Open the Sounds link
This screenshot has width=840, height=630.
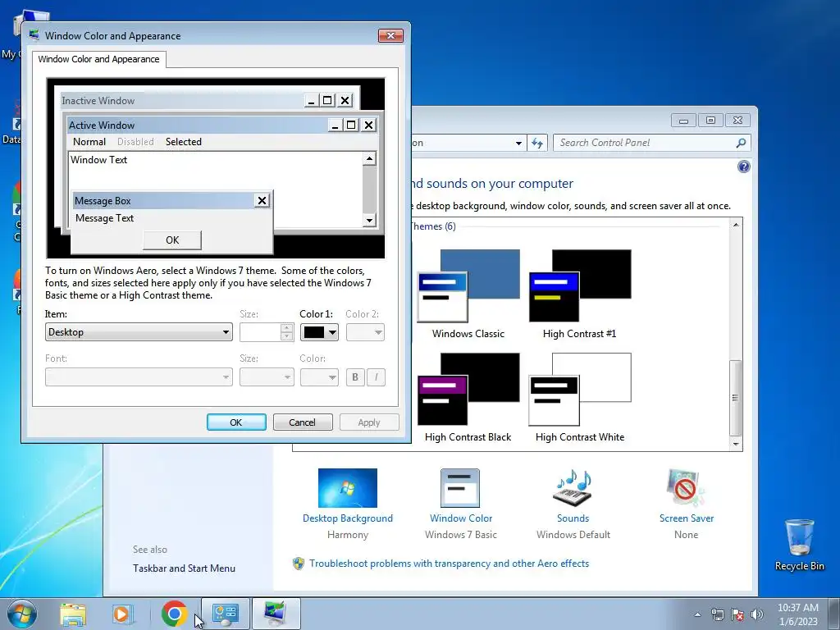573,518
